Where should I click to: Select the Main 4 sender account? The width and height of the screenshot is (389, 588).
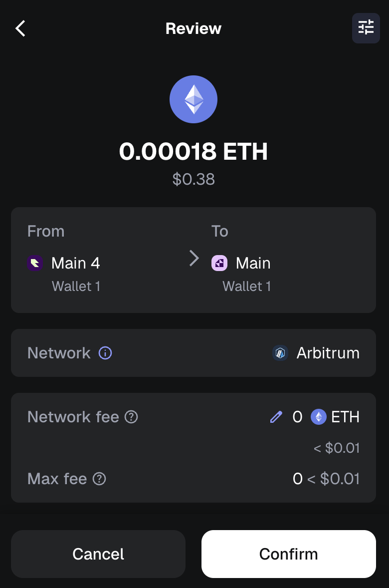(76, 263)
